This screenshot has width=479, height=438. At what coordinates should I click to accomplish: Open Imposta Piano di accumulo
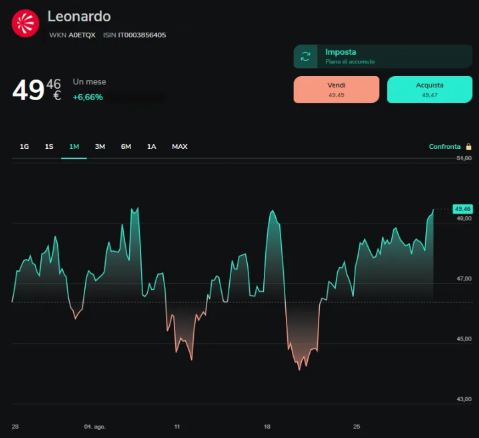point(383,56)
